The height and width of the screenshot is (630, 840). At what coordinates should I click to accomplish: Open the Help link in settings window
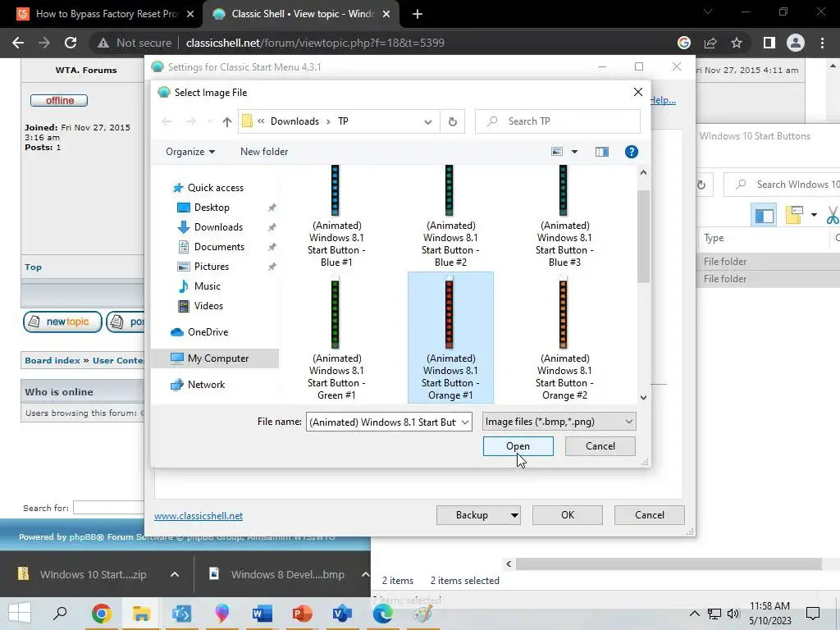point(663,100)
